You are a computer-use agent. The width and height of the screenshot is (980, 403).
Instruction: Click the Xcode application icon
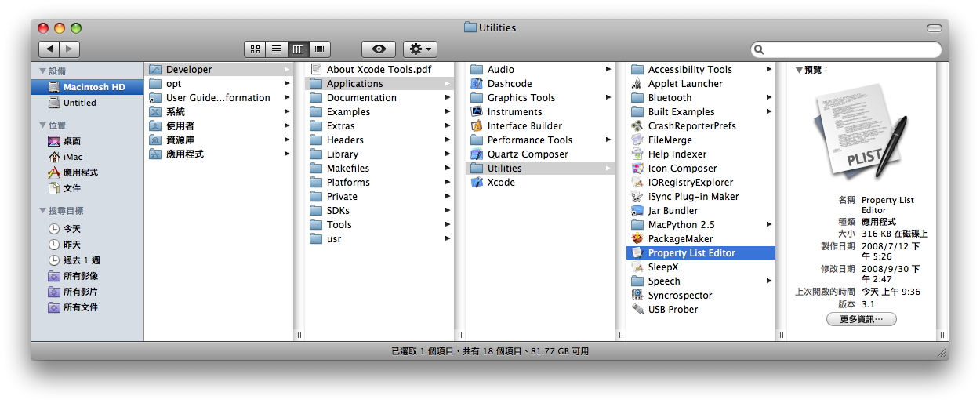pos(476,183)
